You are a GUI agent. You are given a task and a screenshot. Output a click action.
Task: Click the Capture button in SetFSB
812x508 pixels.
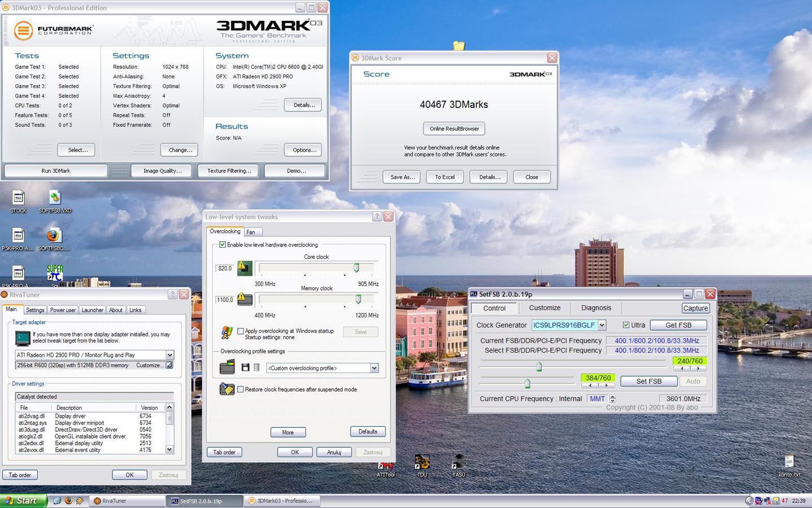[x=695, y=308]
